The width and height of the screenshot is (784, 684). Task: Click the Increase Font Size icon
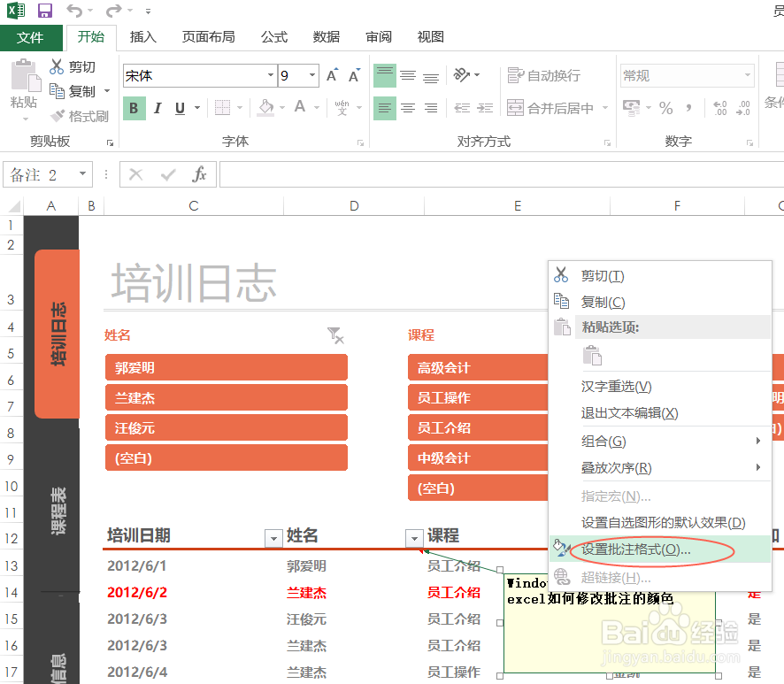pos(330,74)
